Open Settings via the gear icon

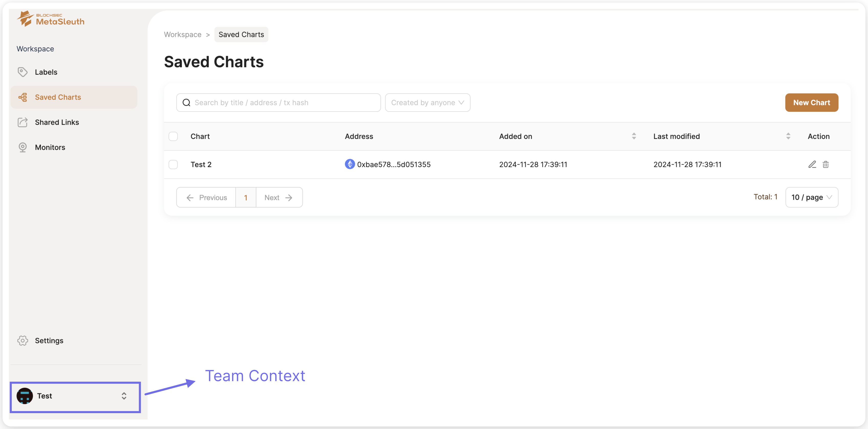[23, 340]
